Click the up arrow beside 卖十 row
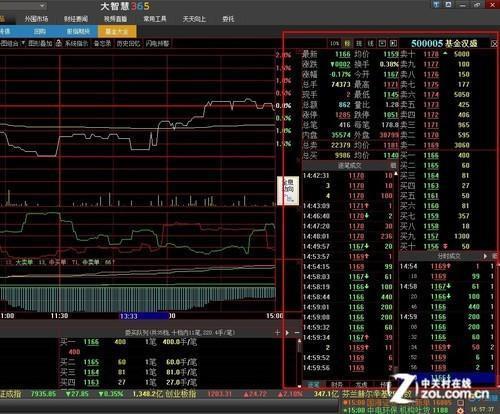Viewport: 500px width, 414px height. coord(445,53)
